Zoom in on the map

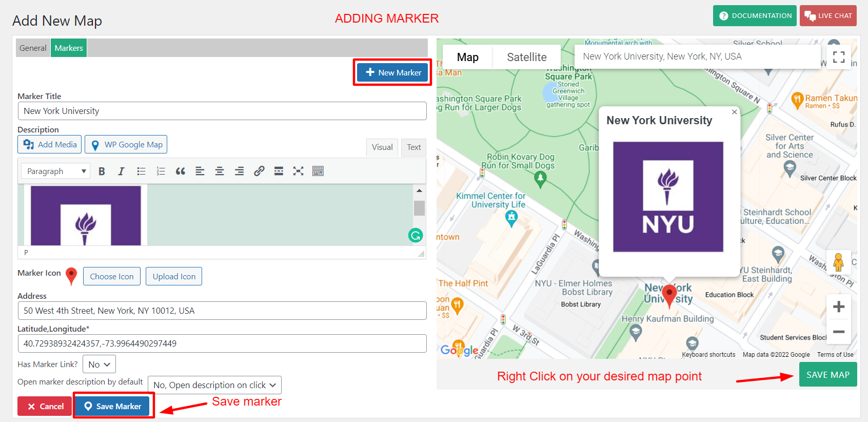(x=839, y=307)
